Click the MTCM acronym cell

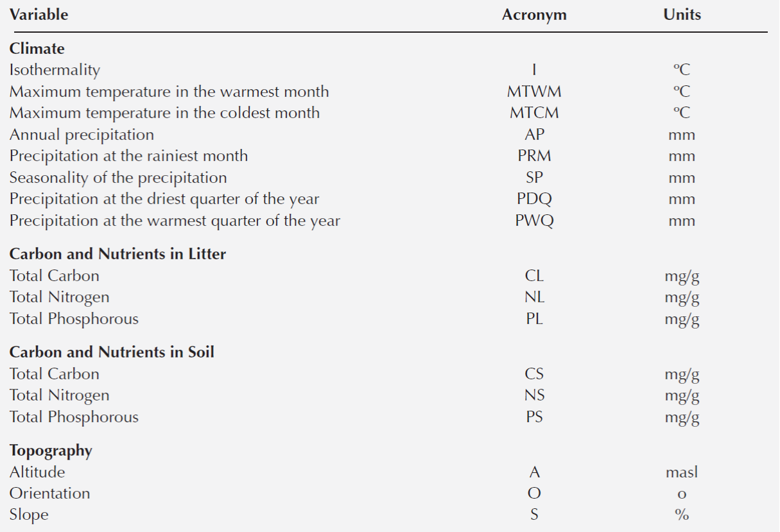coord(534,113)
